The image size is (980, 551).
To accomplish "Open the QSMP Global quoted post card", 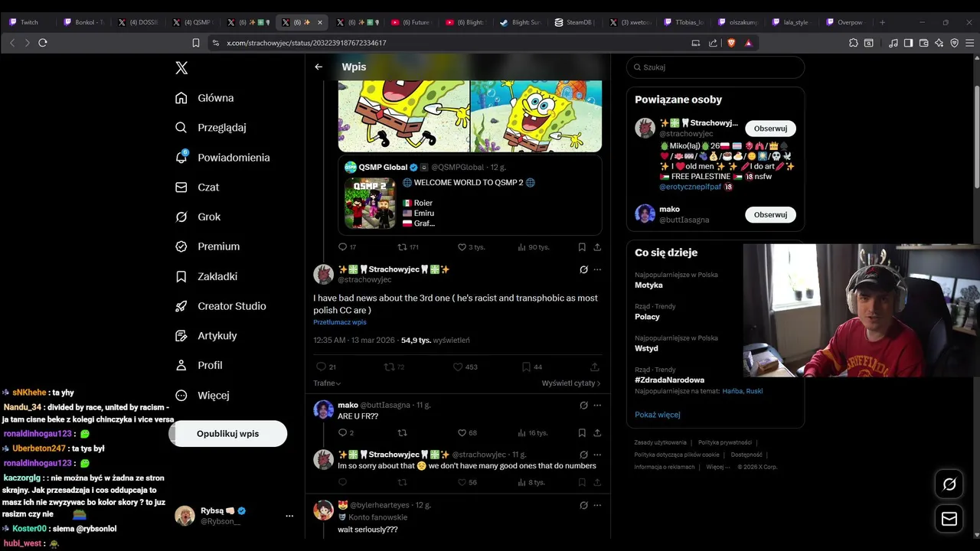I will click(x=469, y=195).
